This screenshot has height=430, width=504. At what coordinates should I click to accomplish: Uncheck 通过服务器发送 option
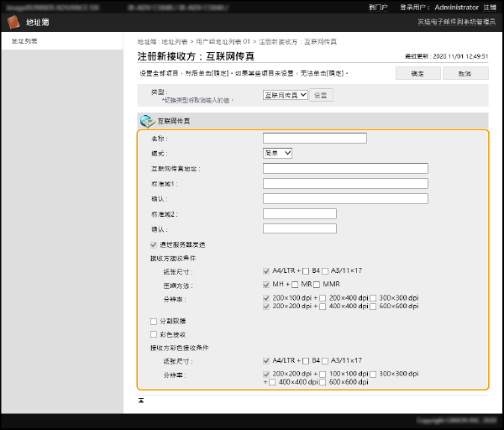click(153, 244)
